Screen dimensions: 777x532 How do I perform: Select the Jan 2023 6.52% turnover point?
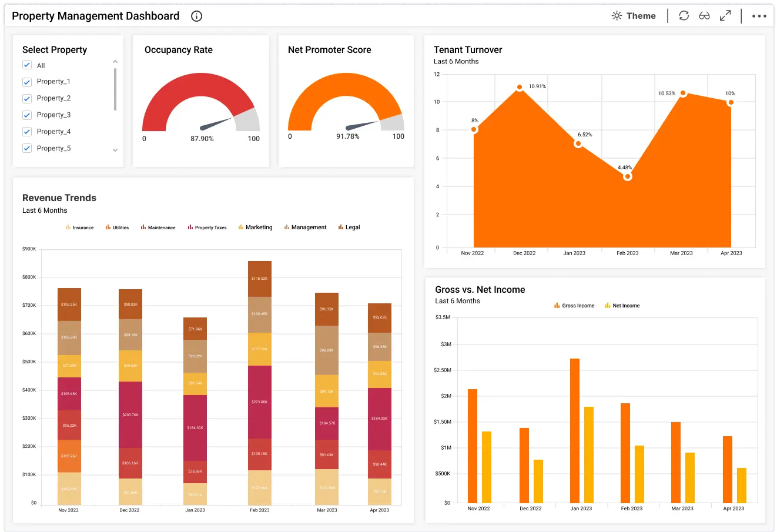(578, 143)
